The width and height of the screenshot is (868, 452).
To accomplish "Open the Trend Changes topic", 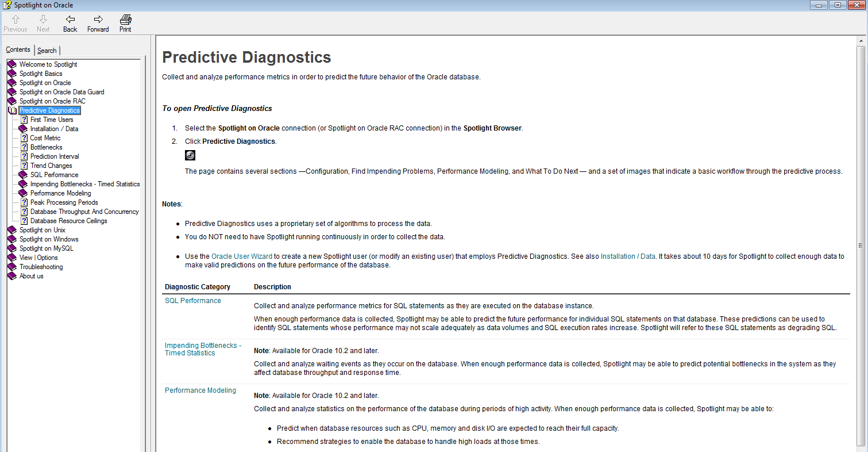I will coord(51,166).
